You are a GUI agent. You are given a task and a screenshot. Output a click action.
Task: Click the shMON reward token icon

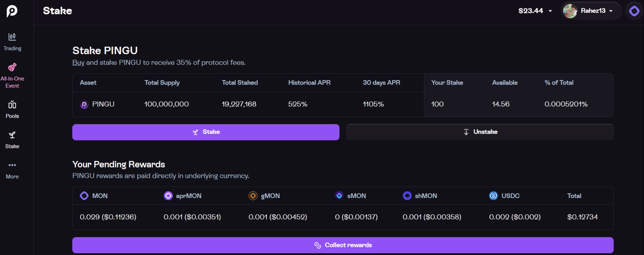click(x=407, y=196)
